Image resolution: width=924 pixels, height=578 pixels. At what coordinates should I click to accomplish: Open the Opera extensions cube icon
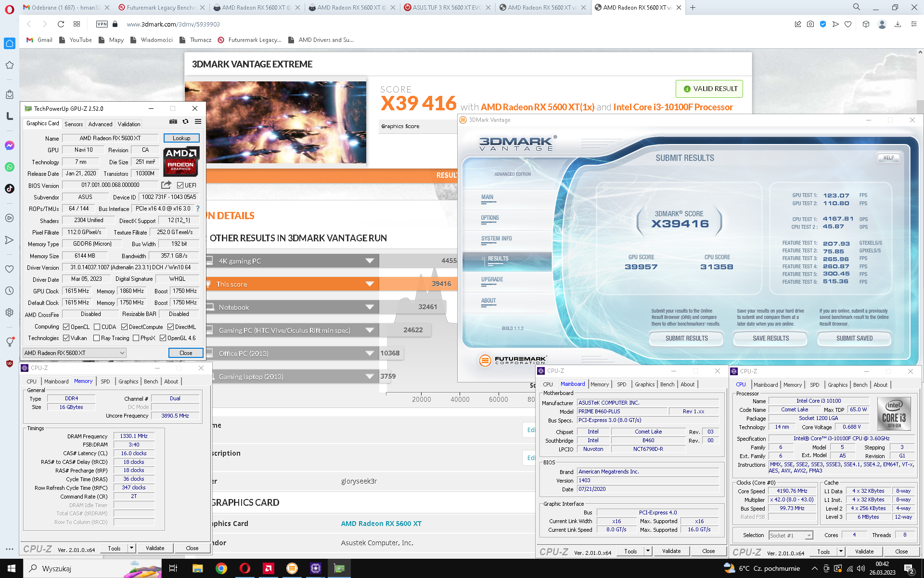(866, 24)
